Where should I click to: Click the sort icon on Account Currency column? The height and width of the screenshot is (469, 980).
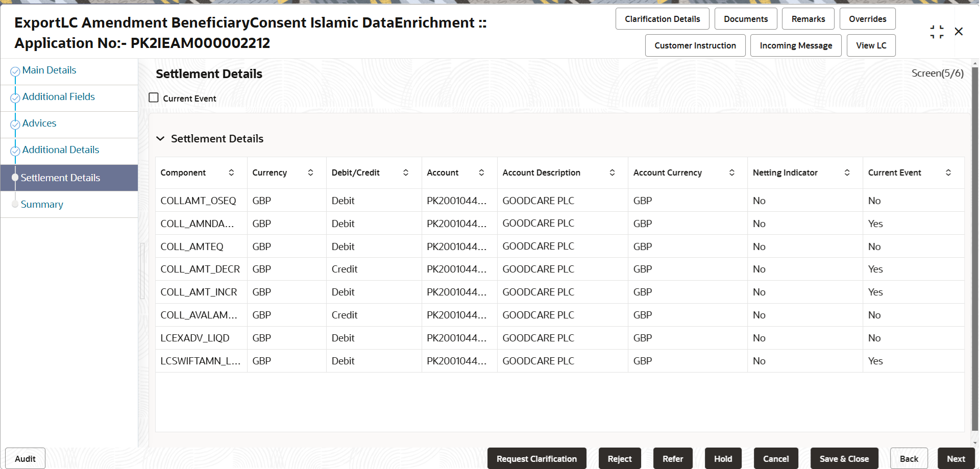(732, 172)
